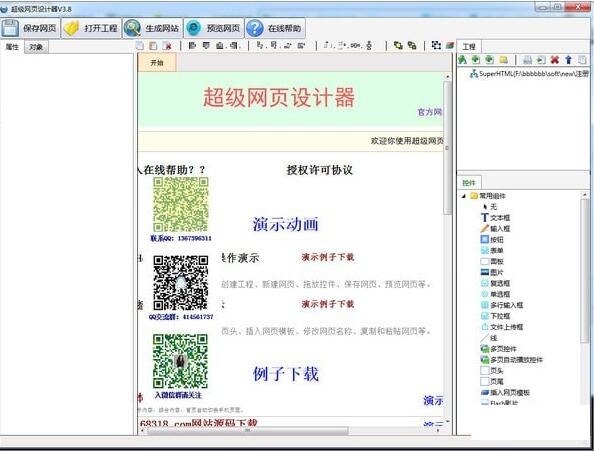This screenshot has width=594, height=451.
Task: Click the canvas horizontal scrollbar
Action: (247, 431)
